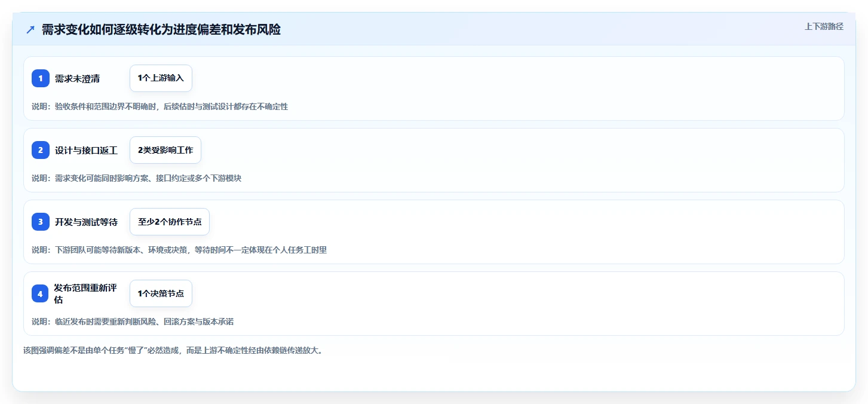This screenshot has width=868, height=404.
Task: Click the title 需求变化如何逐级转化为进度偏差和发布风险
Action: (161, 29)
